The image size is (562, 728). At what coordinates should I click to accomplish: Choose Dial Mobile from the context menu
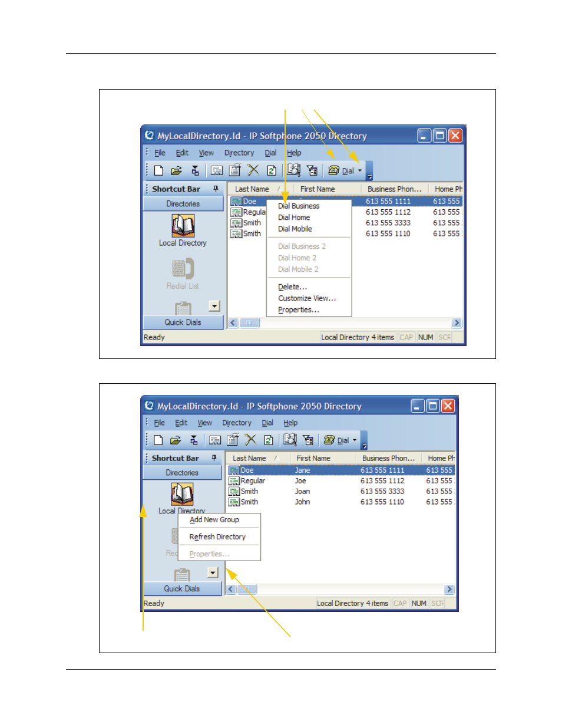(x=295, y=229)
